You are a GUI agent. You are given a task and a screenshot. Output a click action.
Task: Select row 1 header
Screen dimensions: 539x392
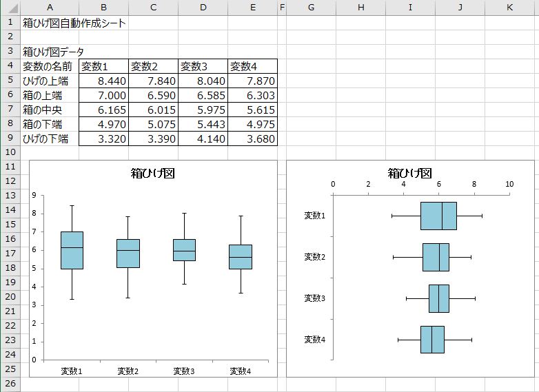point(10,22)
